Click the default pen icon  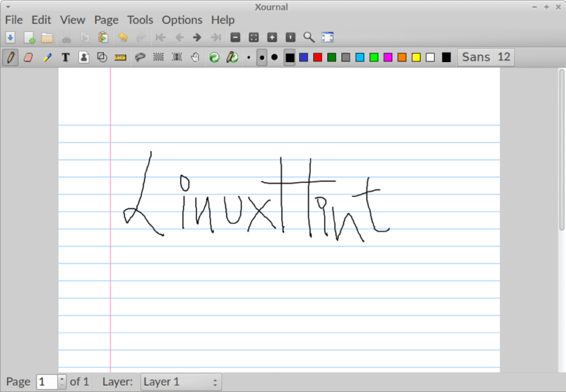click(233, 57)
